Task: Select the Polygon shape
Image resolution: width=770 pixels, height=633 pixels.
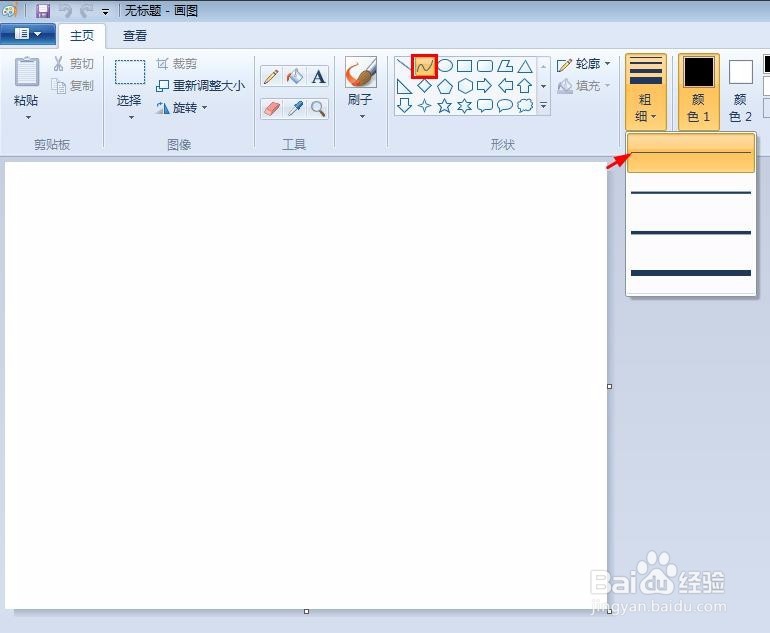Action: pos(505,66)
